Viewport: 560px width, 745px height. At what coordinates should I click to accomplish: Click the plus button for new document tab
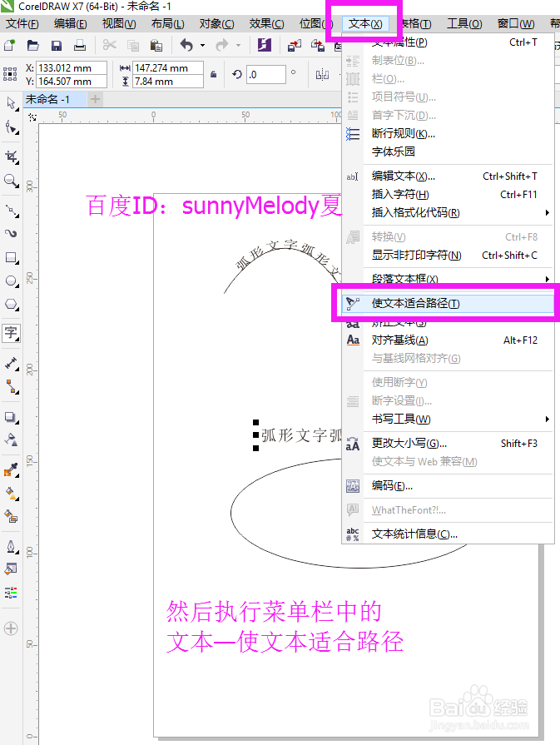(96, 99)
